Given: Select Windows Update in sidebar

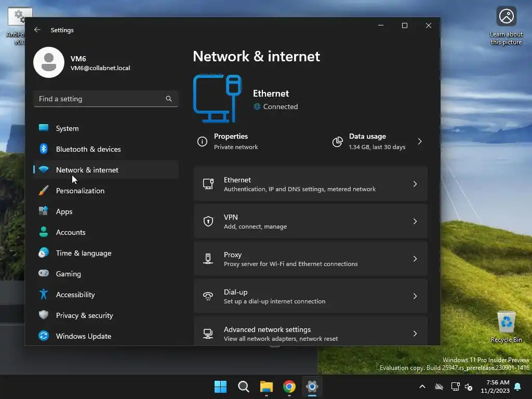Looking at the screenshot, I should [x=106, y=336].
